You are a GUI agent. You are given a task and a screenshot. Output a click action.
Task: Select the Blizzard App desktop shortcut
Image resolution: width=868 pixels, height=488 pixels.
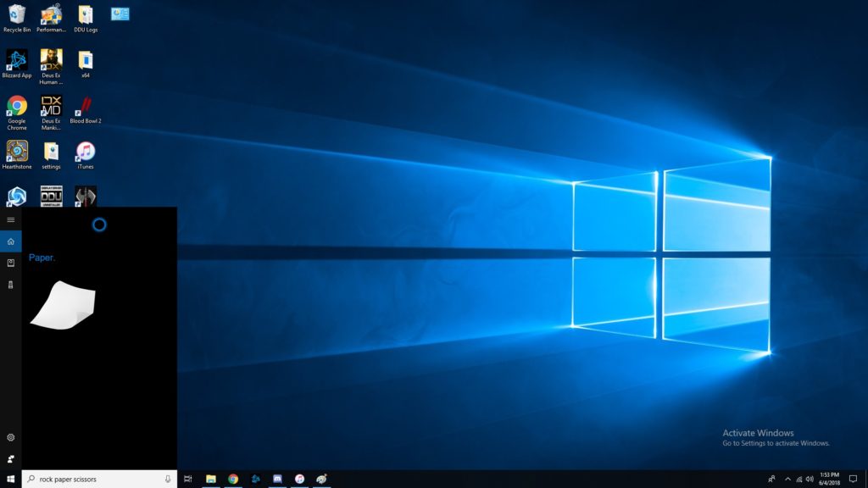pos(17,63)
